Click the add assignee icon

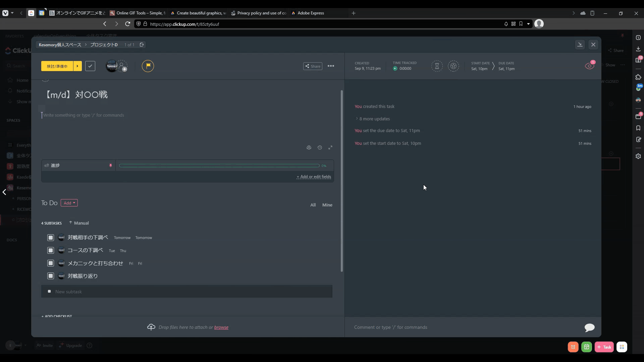tap(122, 66)
